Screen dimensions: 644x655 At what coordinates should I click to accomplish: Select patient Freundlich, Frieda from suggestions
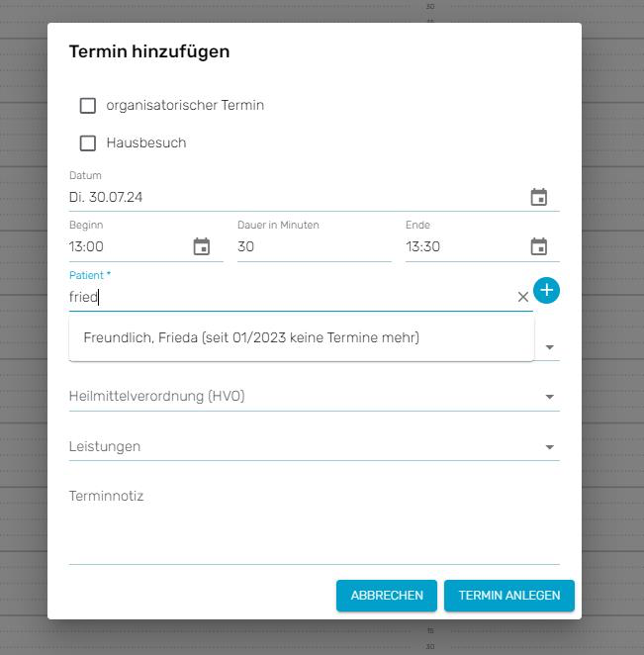[302, 337]
